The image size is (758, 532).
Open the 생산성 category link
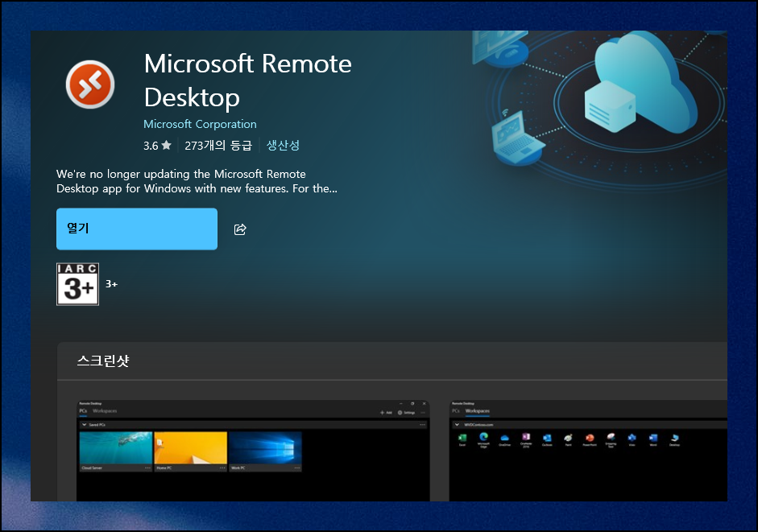click(x=283, y=145)
